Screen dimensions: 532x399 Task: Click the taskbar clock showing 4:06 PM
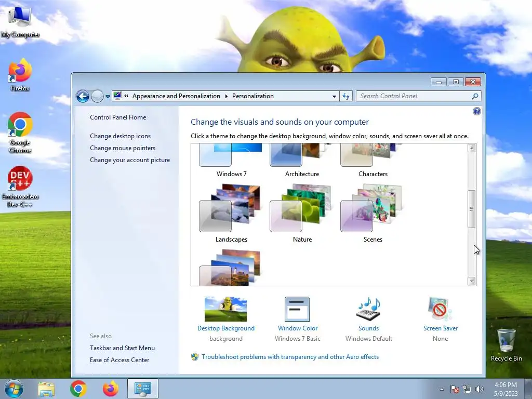point(506,389)
